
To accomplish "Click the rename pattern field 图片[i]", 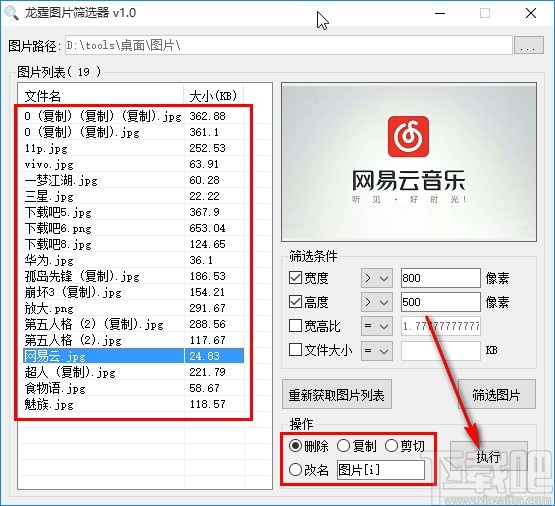I will coord(381,470).
